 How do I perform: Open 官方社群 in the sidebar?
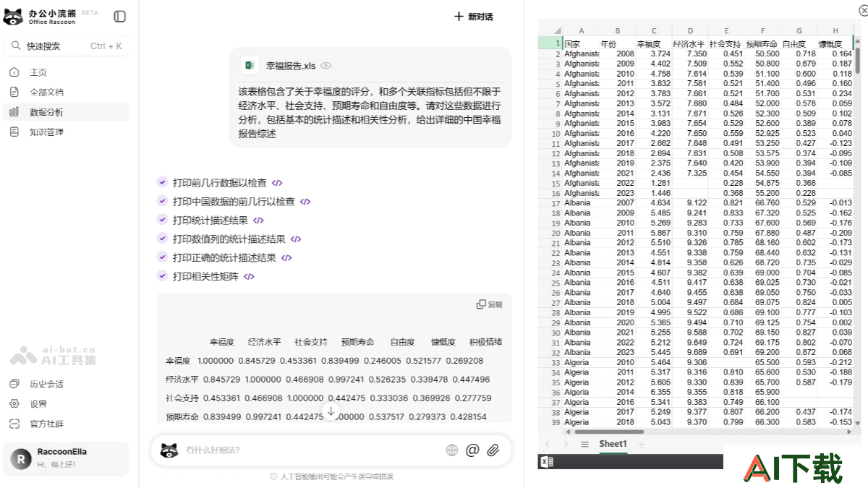pos(46,424)
